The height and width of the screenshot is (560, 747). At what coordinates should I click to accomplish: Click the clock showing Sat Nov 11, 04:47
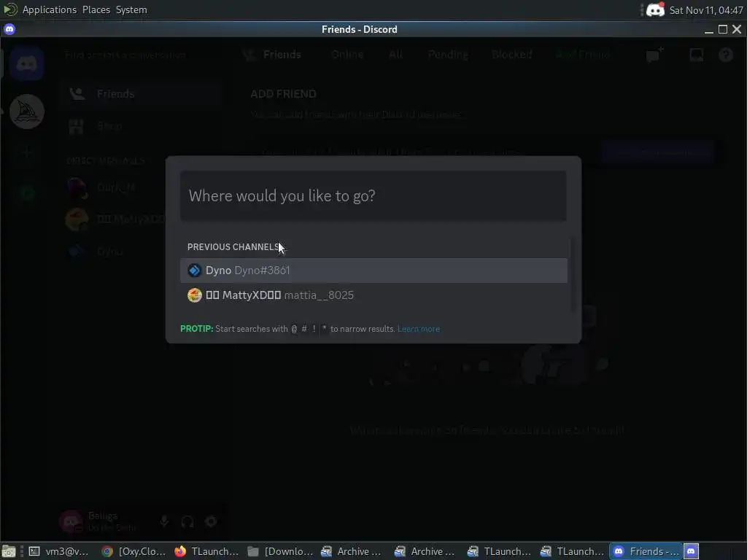click(x=706, y=10)
